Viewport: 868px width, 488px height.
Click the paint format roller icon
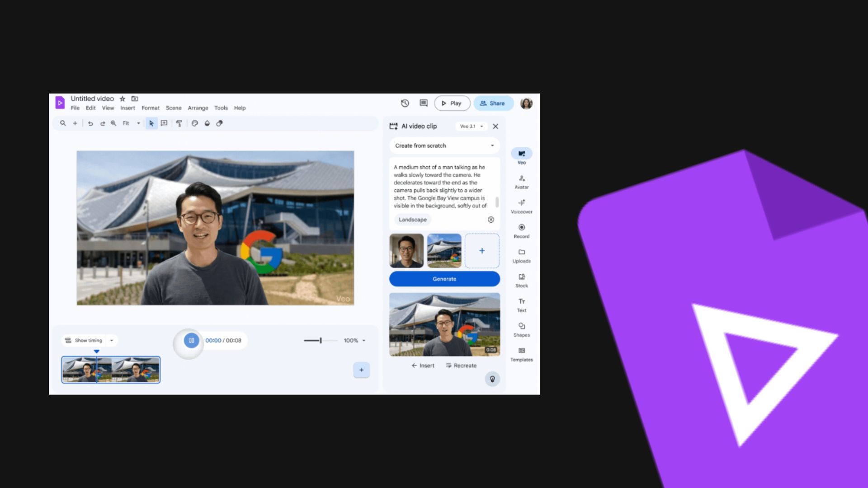179,123
